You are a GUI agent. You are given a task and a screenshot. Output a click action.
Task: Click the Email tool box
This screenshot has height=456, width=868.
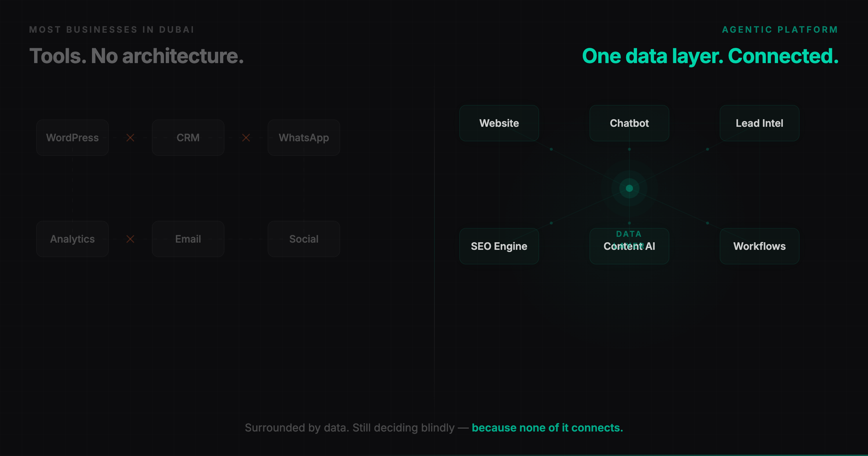coord(188,239)
